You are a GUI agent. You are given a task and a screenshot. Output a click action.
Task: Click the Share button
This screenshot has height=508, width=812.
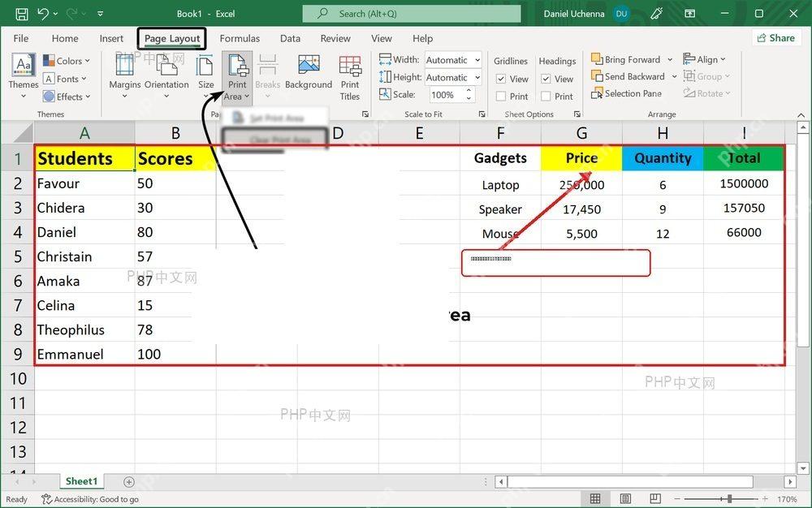pyautogui.click(x=775, y=38)
